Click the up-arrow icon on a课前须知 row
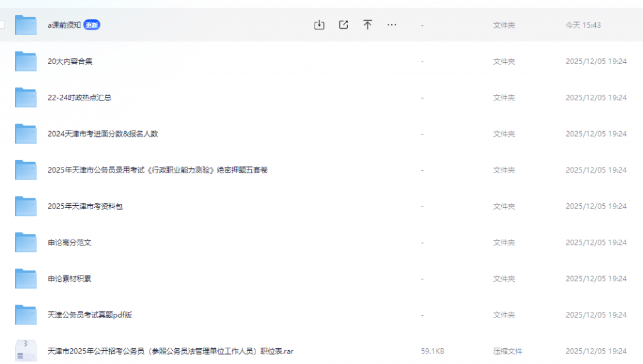This screenshot has width=643, height=364. pos(367,25)
